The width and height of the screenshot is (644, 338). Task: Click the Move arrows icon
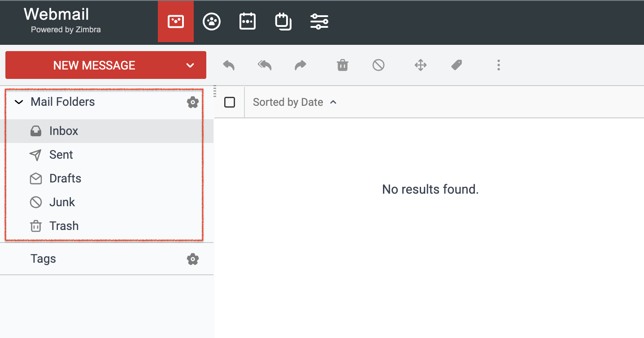click(x=420, y=65)
